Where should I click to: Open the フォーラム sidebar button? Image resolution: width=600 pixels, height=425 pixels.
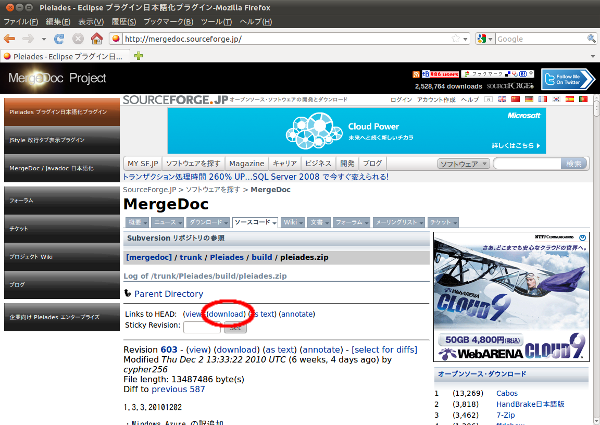pos(62,200)
